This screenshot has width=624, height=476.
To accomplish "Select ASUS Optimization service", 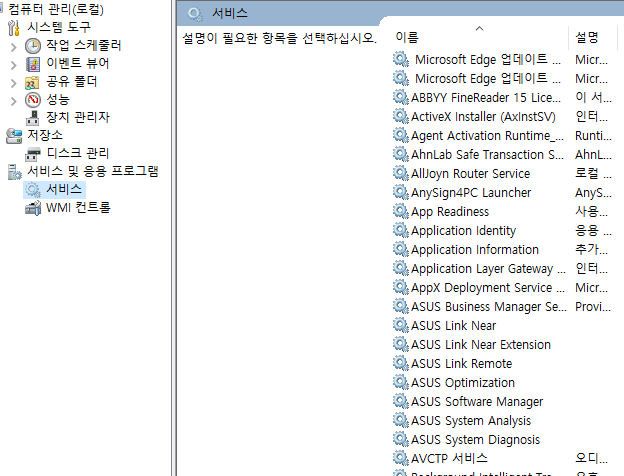I will coord(463,383).
